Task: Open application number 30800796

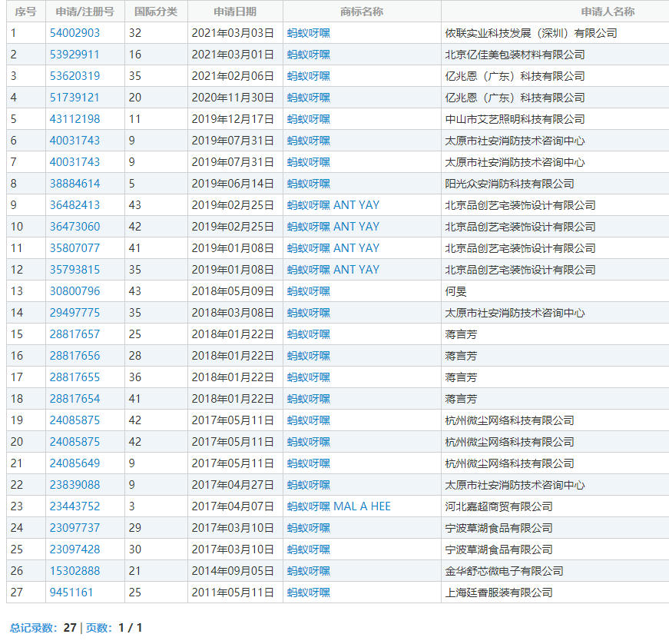Action: [x=75, y=291]
